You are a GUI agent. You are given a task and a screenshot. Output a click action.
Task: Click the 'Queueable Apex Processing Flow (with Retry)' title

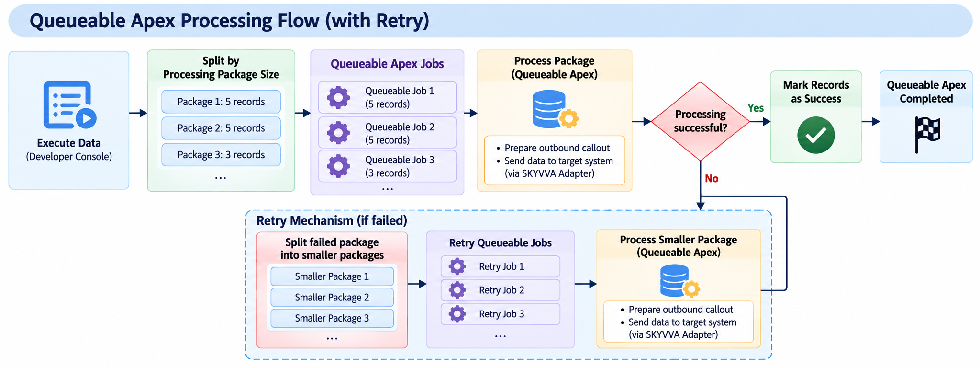(229, 21)
